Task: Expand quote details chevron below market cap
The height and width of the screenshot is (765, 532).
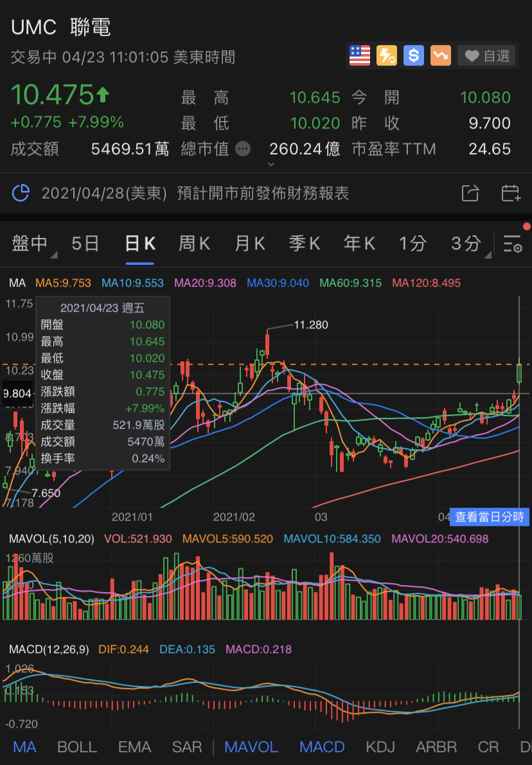Action: coord(271,165)
